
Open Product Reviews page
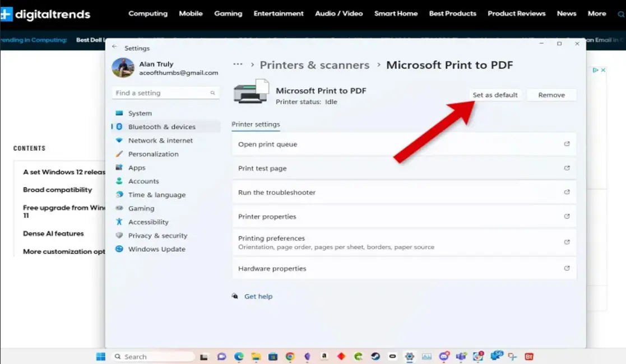pos(517,13)
